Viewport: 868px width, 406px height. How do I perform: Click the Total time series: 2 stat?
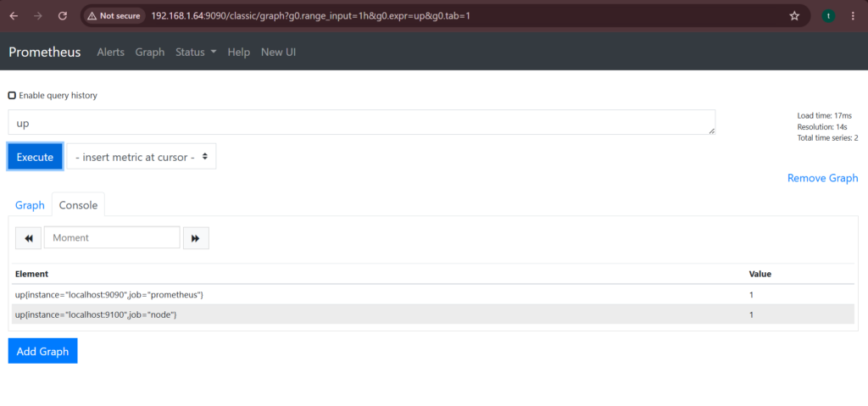pos(827,138)
